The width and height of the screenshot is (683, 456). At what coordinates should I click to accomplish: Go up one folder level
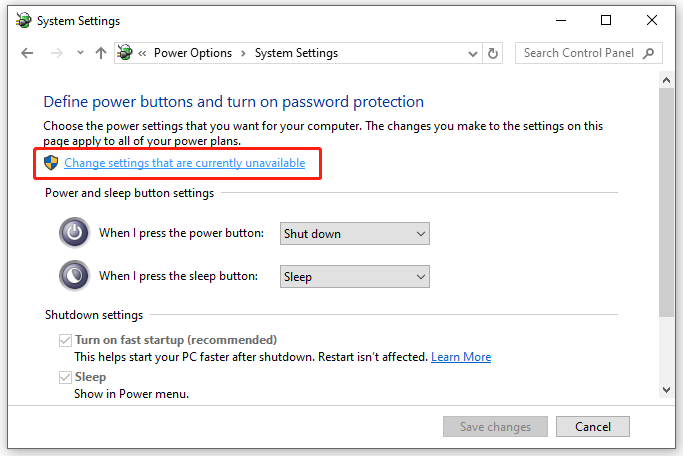pyautogui.click(x=100, y=54)
